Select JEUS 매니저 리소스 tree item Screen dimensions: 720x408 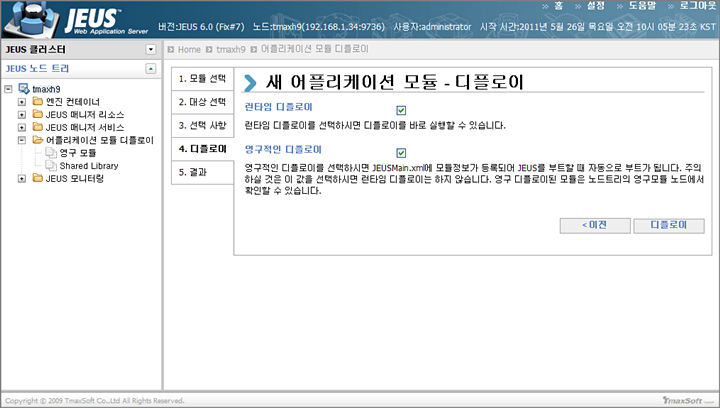pyautogui.click(x=85, y=114)
